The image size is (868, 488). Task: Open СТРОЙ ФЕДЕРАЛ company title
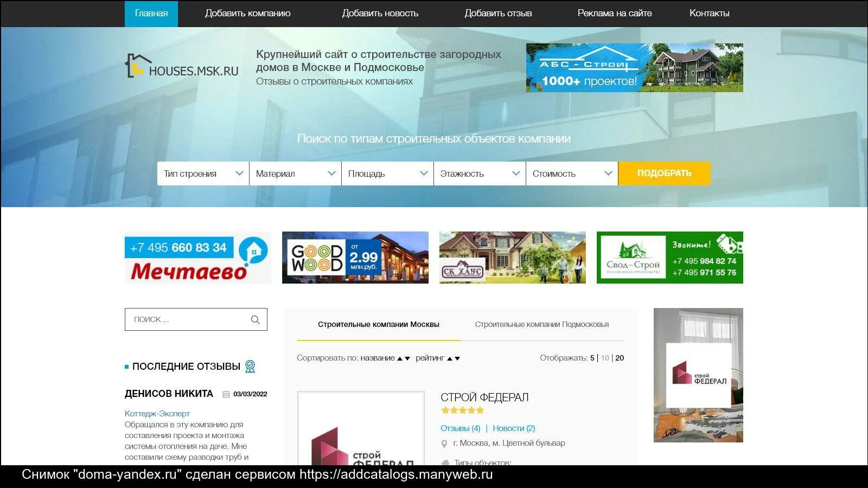click(x=484, y=397)
